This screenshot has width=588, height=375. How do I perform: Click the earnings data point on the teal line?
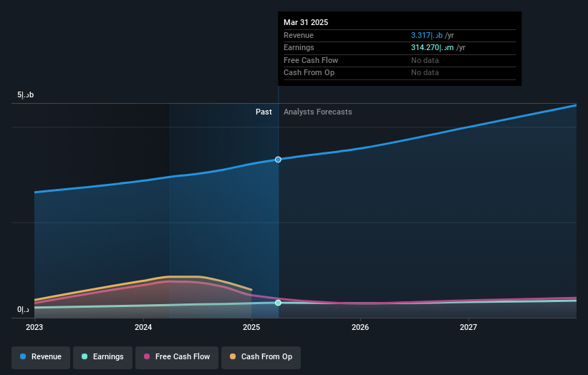278,303
